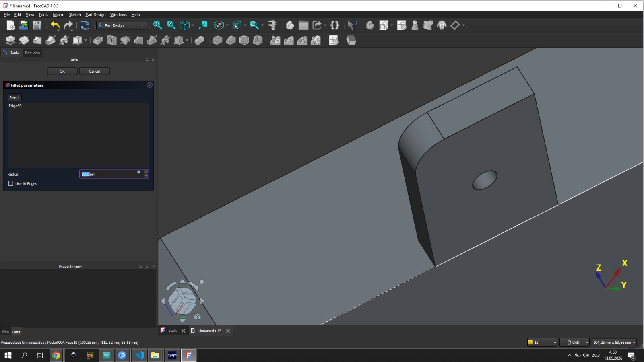644x362 pixels.
Task: Enable the Use All Edges checkbox
Action: 11,183
